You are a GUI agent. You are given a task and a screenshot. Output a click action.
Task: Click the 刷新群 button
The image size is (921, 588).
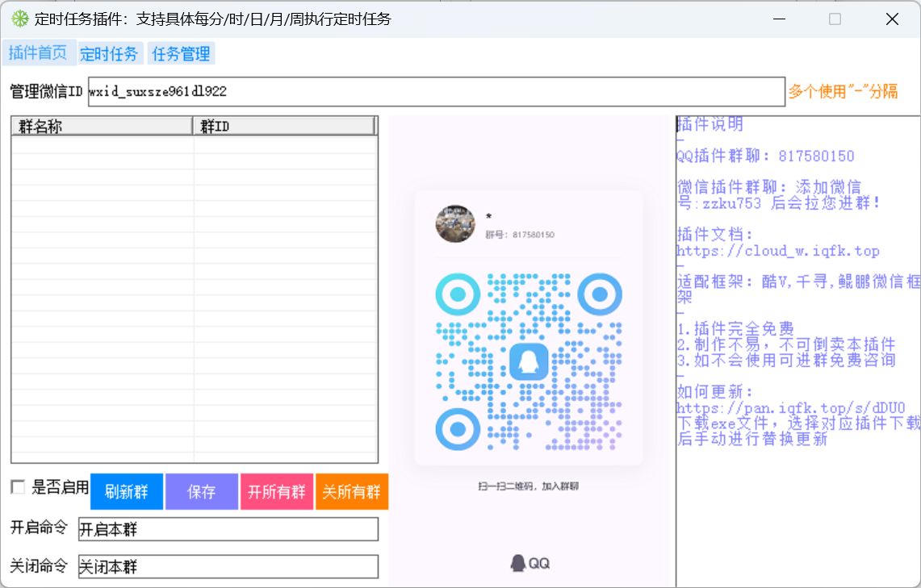(x=126, y=491)
